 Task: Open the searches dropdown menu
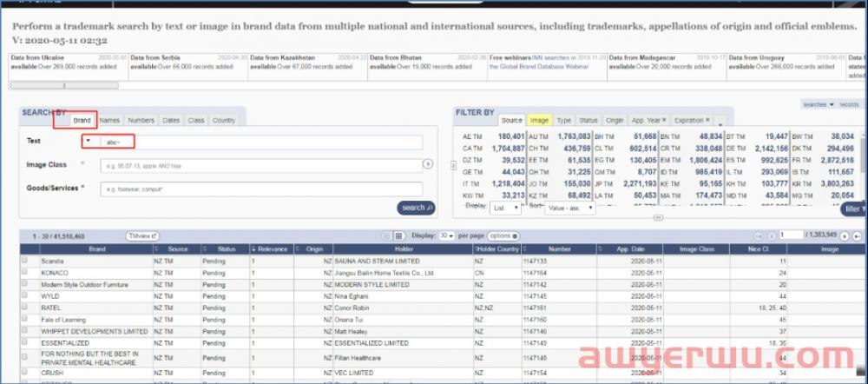pyautogui.click(x=819, y=104)
